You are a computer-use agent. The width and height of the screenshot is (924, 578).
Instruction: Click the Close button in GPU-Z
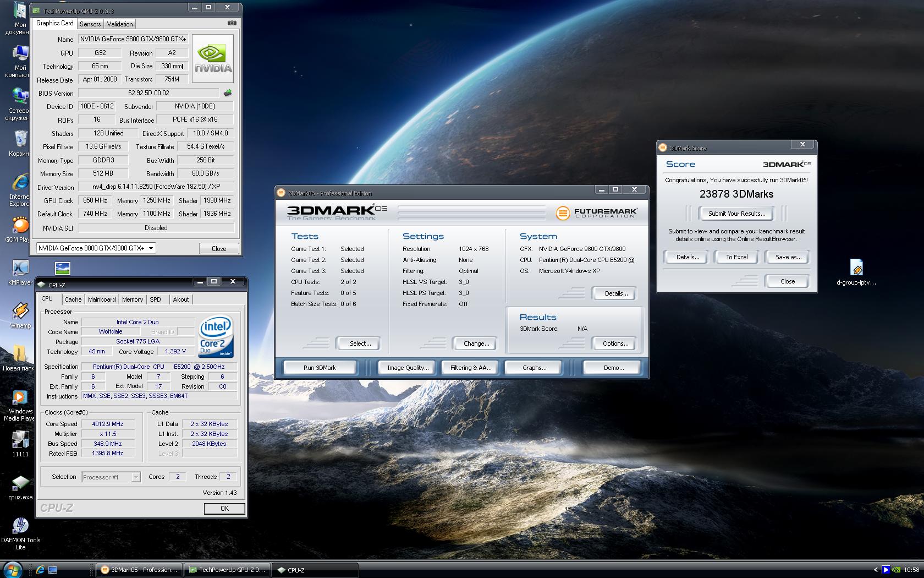point(219,249)
